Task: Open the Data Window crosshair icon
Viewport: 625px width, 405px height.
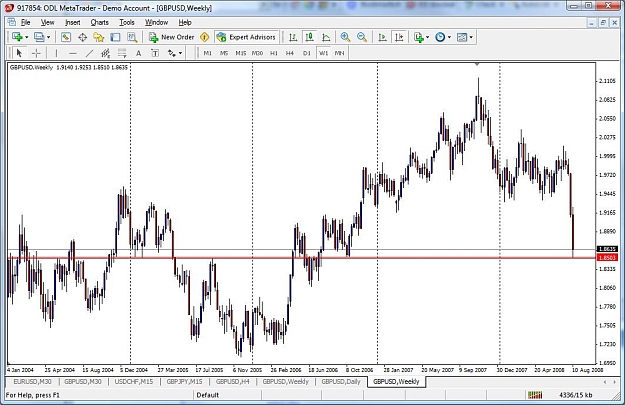Action: [x=83, y=37]
